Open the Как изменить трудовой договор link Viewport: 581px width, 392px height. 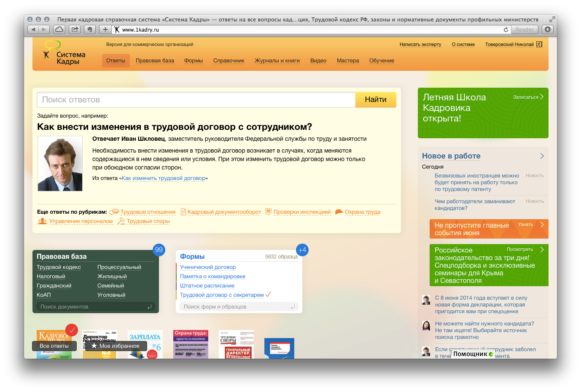pyautogui.click(x=164, y=178)
